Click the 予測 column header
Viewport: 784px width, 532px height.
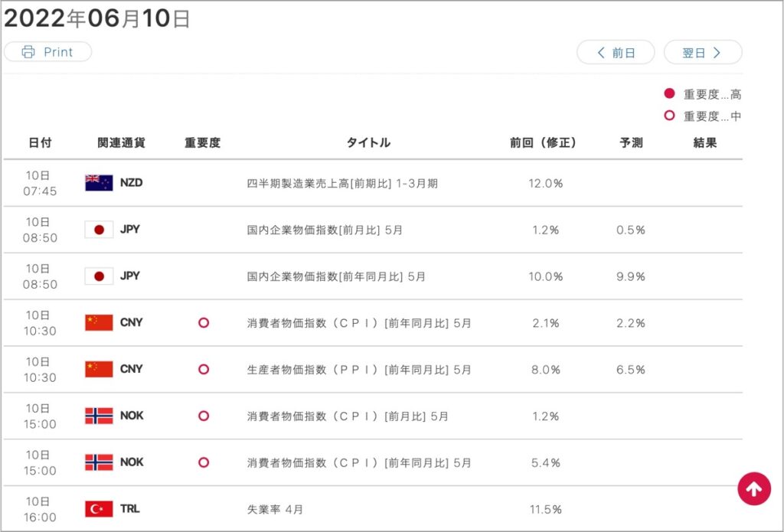631,143
